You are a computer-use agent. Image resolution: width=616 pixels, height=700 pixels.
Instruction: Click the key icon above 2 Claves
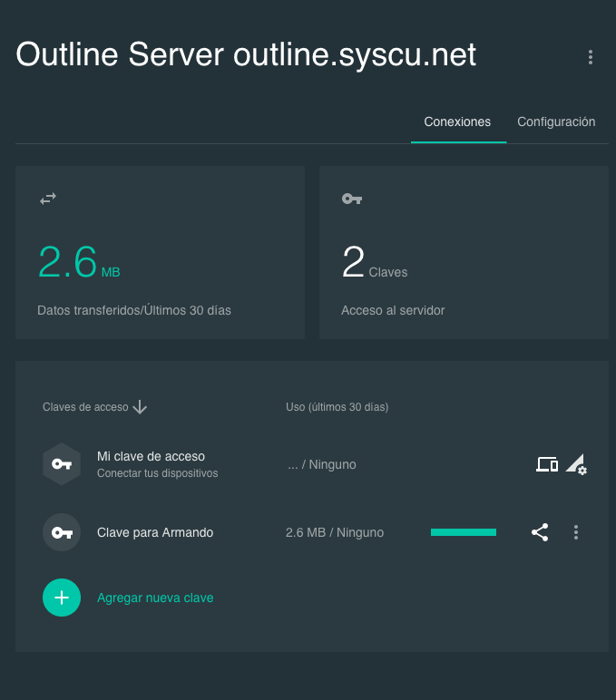pyautogui.click(x=352, y=199)
